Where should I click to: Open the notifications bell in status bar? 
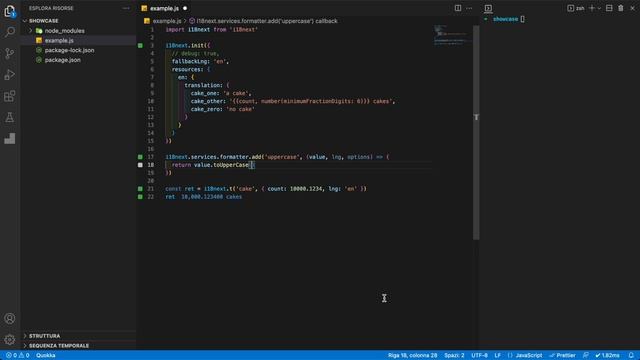pyautogui.click(x=631, y=355)
